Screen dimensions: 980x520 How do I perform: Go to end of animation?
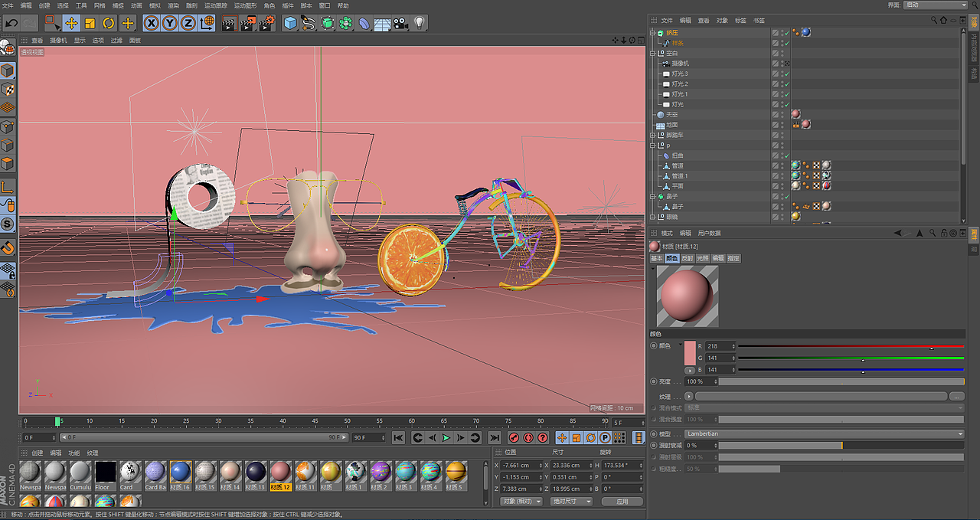click(x=494, y=437)
